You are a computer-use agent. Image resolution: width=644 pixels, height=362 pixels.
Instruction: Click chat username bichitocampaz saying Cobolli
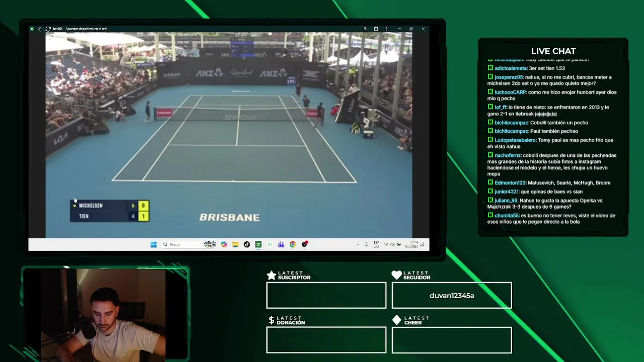(x=511, y=123)
